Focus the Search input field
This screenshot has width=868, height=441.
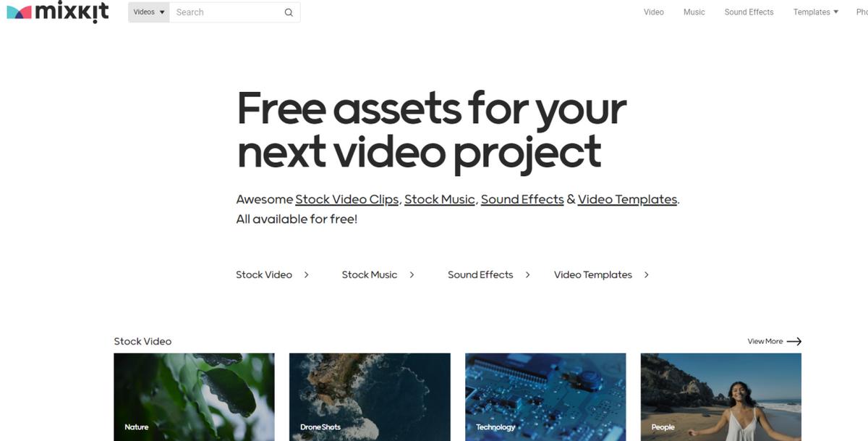coord(226,12)
